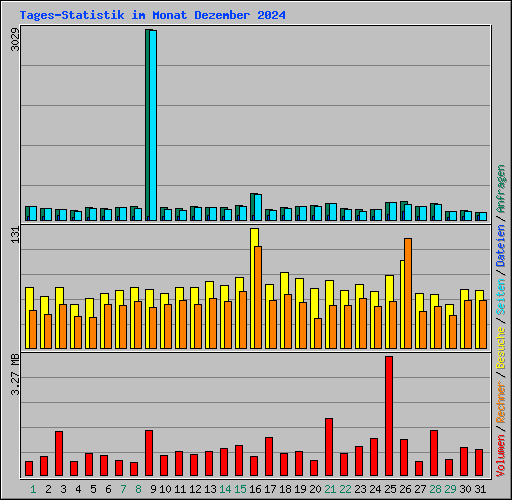512x500 pixels.
Task: Click the 'Seiten' legend label
Action: [x=501, y=297]
